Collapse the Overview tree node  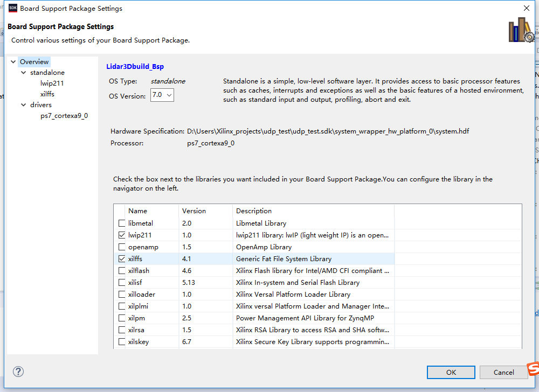pos(13,62)
